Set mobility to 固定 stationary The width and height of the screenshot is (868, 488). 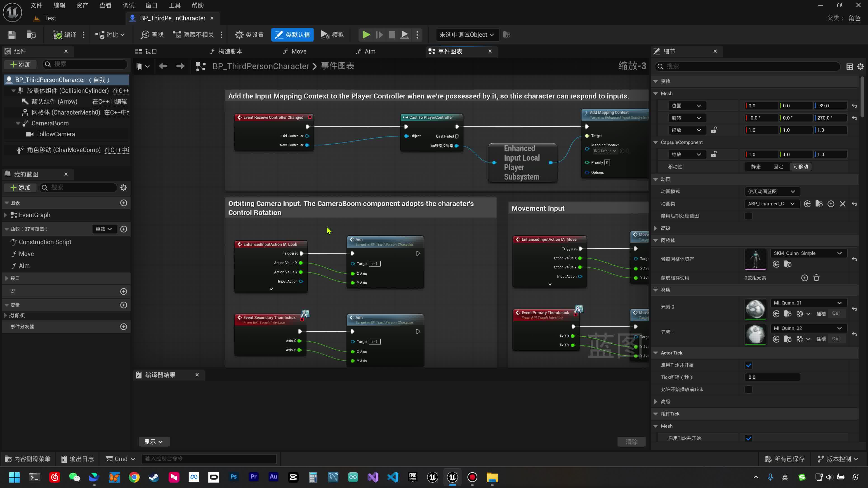coord(778,167)
